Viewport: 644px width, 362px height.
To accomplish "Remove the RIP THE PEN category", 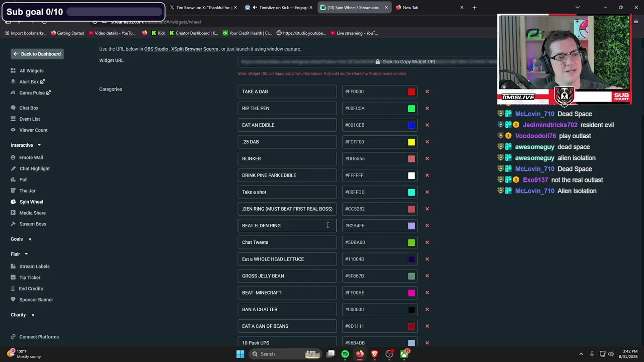I will pos(427,108).
